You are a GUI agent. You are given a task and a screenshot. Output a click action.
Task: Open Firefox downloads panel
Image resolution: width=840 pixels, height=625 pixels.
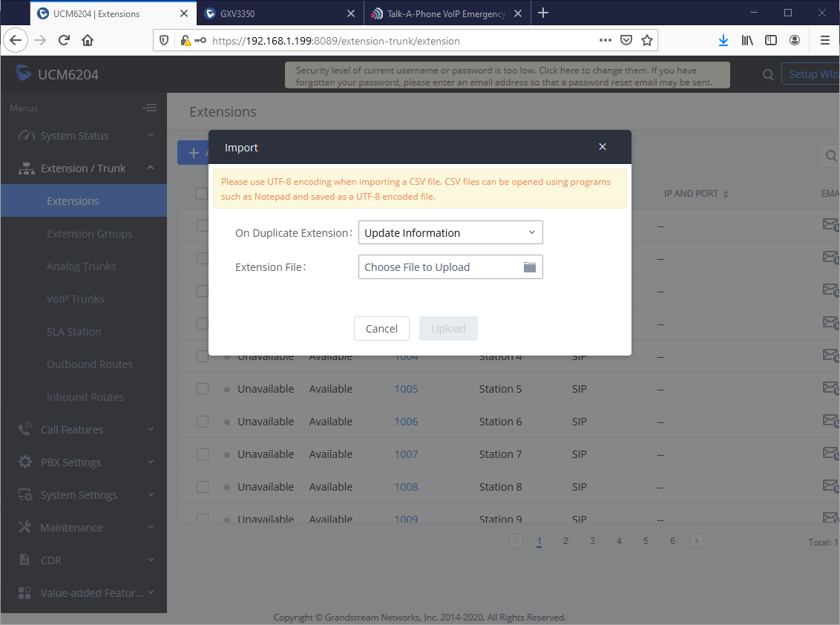click(723, 40)
